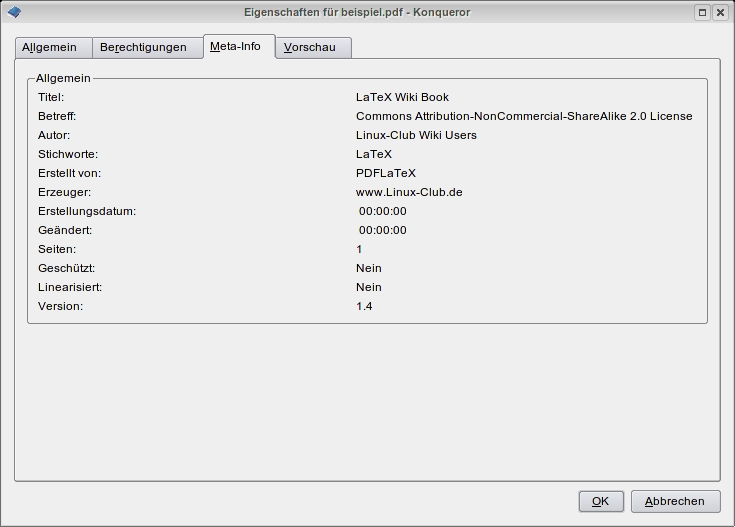Click the title value LaTeX Wiki Book
The width and height of the screenshot is (735, 527).
(x=402, y=97)
